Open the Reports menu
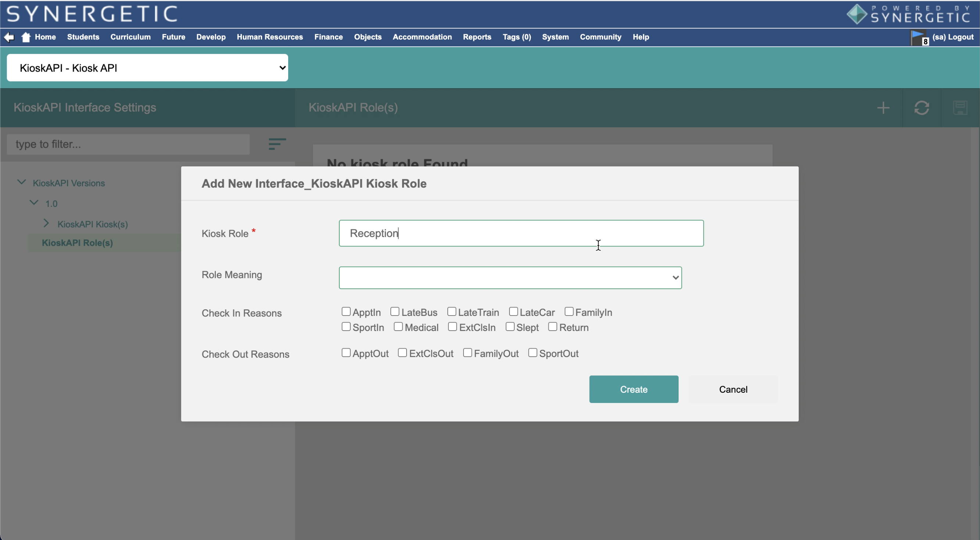980x540 pixels. pyautogui.click(x=477, y=37)
